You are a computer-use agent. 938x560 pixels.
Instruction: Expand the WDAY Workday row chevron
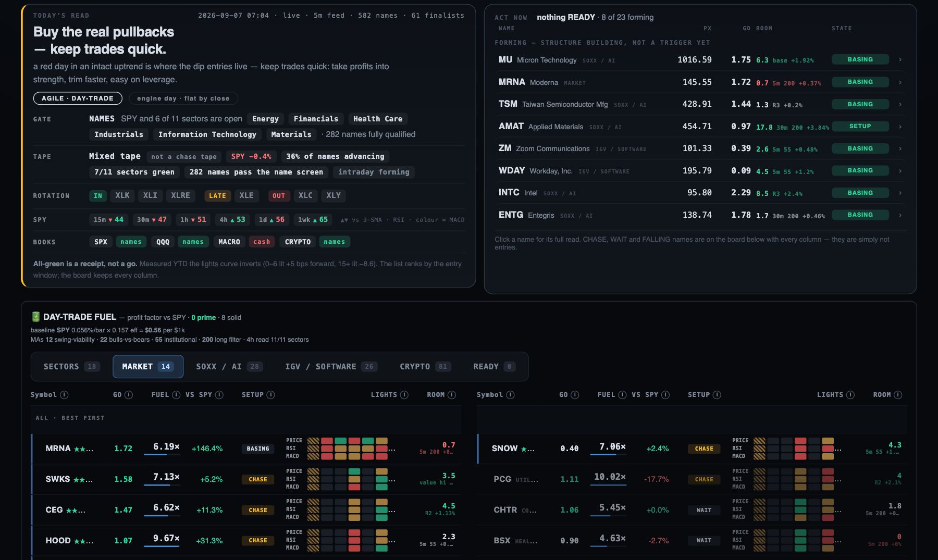tap(900, 171)
